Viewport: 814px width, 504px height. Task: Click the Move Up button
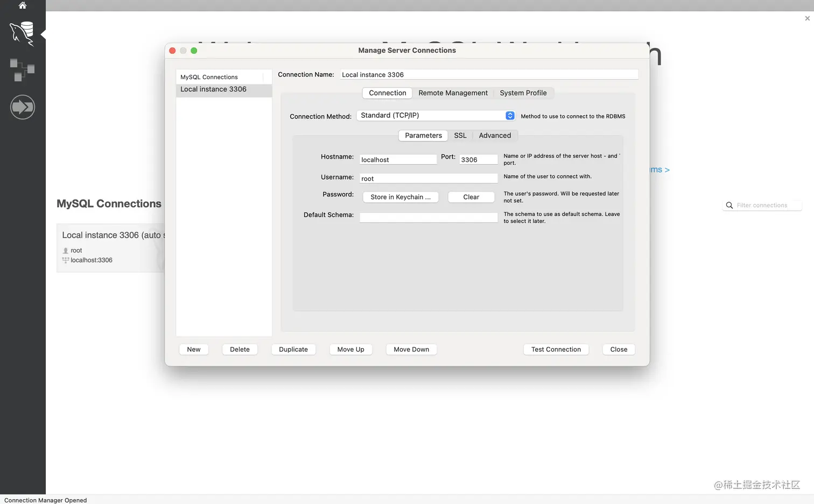coord(350,350)
